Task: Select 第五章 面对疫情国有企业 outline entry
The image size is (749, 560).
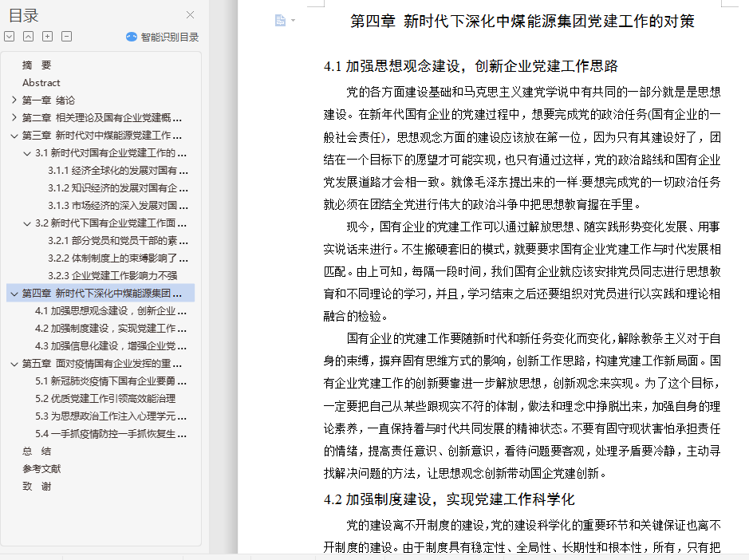Action: click(x=102, y=364)
